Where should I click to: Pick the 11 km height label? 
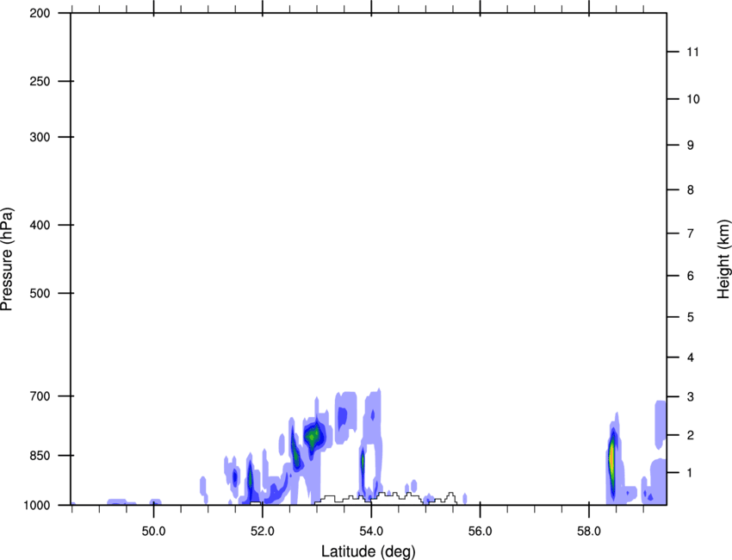point(692,52)
